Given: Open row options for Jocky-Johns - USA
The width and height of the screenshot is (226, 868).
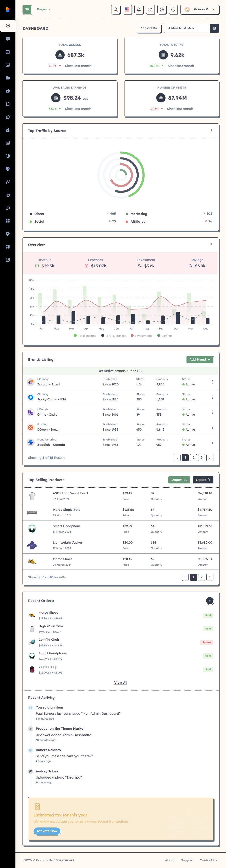Looking at the screenshot, I should pos(213,397).
